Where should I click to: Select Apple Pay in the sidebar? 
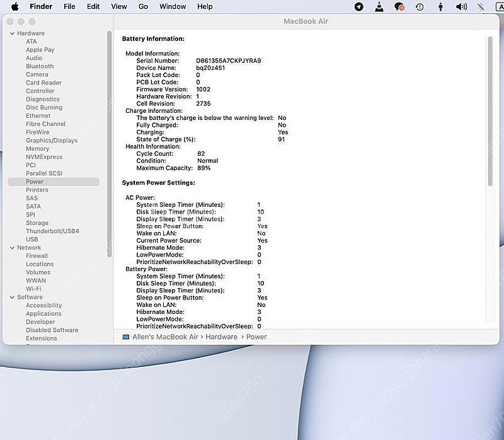click(40, 50)
